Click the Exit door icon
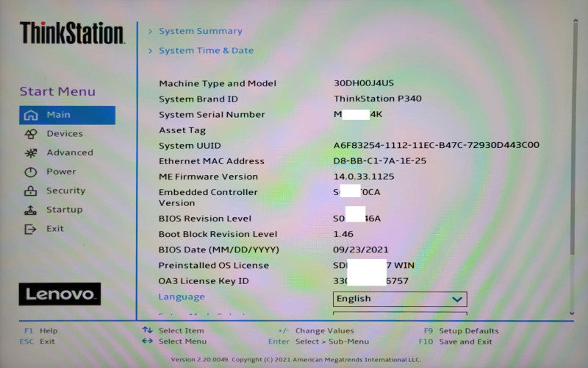The height and width of the screenshot is (368, 588). 30,229
